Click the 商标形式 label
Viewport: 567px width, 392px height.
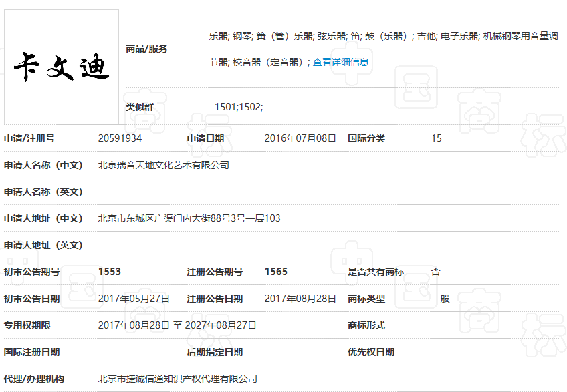click(x=366, y=325)
